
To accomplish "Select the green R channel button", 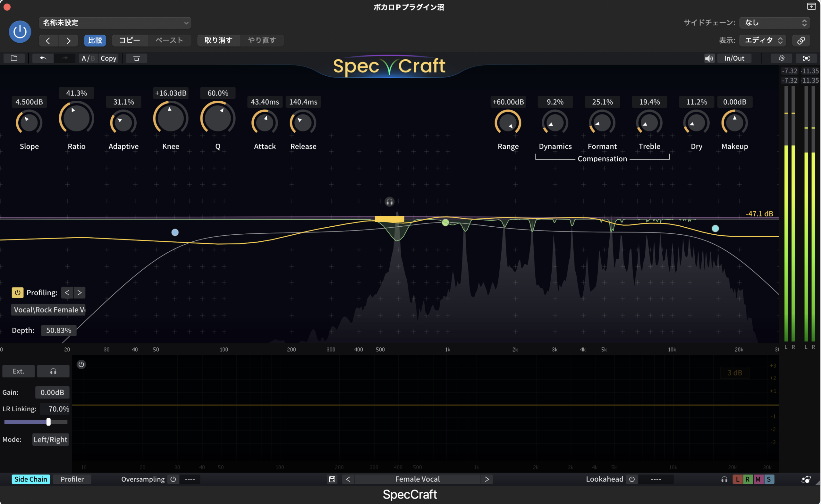I will point(747,479).
